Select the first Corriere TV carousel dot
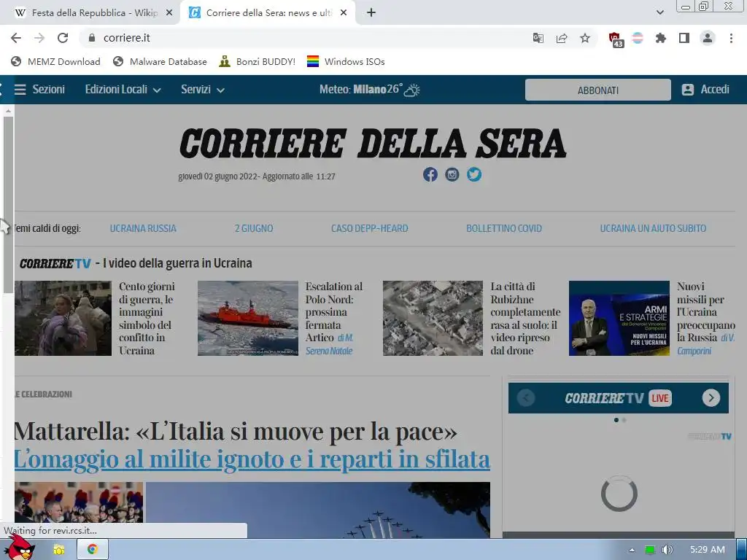Viewport: 747px width, 560px height. (616, 420)
